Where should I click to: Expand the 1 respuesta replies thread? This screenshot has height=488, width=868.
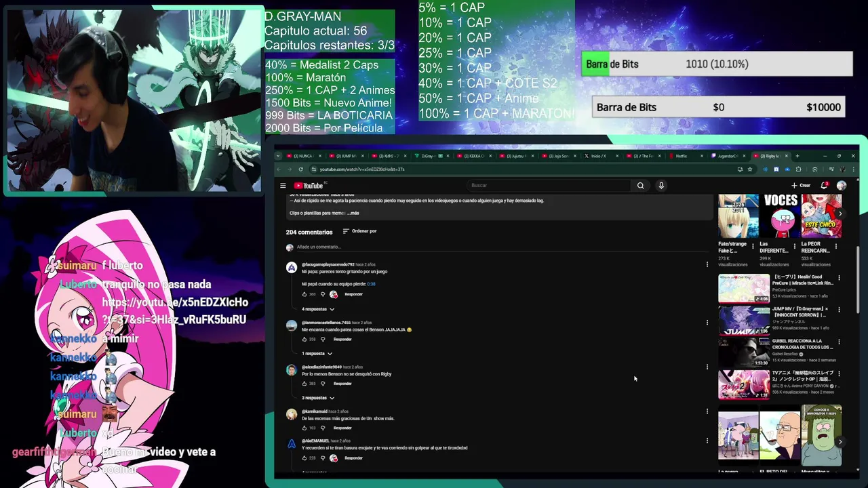tap(317, 353)
